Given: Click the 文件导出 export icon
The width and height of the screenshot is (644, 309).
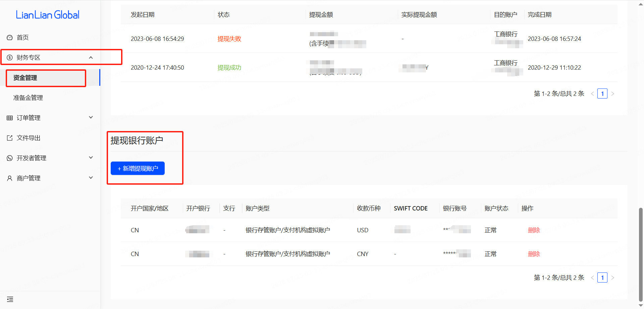Looking at the screenshot, I should (10, 138).
